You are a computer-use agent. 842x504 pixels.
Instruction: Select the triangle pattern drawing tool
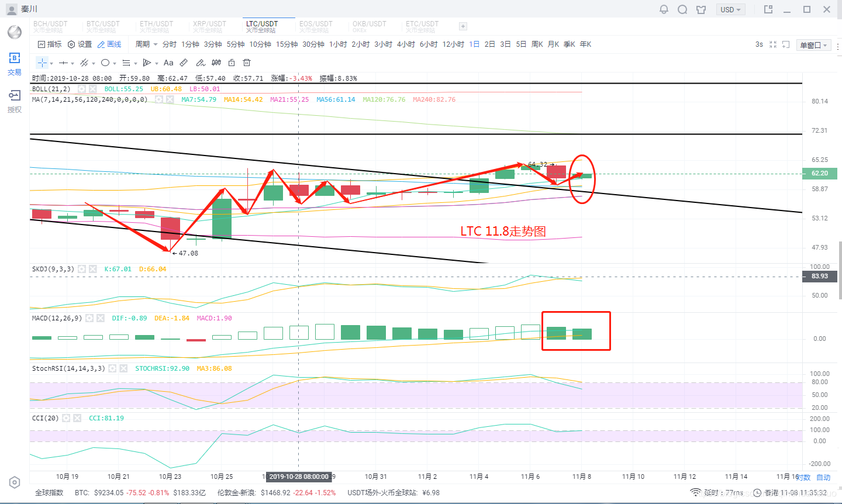[x=147, y=63]
